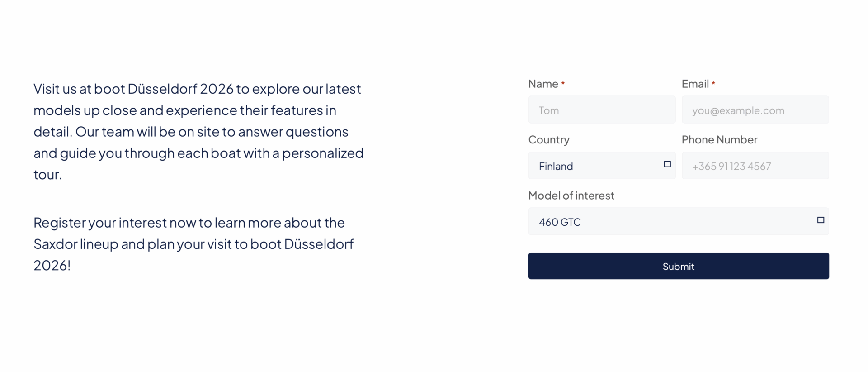Image resolution: width=868 pixels, height=372 pixels.
Task: Click the red asterisk beside Name
Action: point(563,84)
